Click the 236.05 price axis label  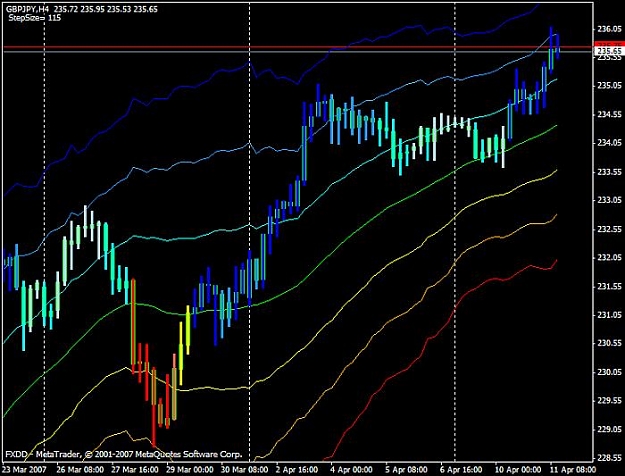609,29
